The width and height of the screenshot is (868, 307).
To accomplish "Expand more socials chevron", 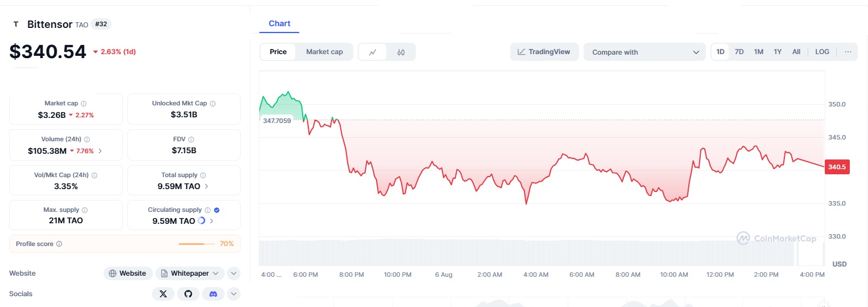I will 234,294.
